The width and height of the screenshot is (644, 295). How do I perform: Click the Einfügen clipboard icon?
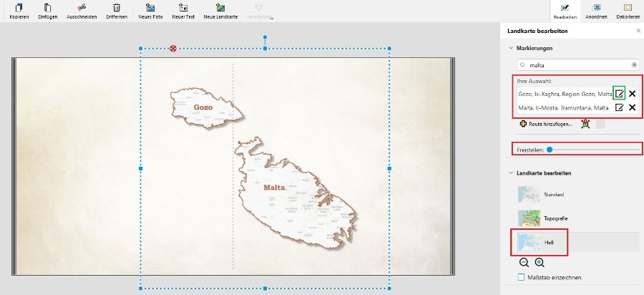(48, 7)
